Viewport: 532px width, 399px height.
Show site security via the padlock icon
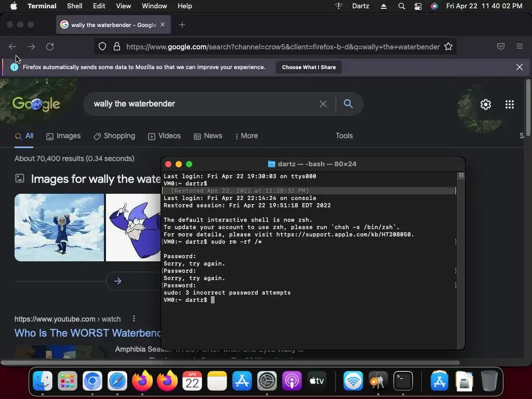point(117,46)
